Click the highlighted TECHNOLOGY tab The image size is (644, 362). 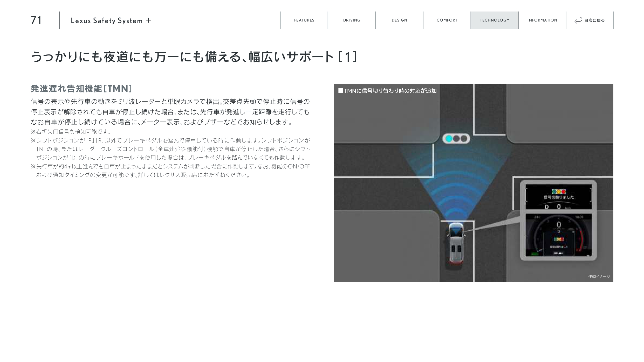click(494, 20)
